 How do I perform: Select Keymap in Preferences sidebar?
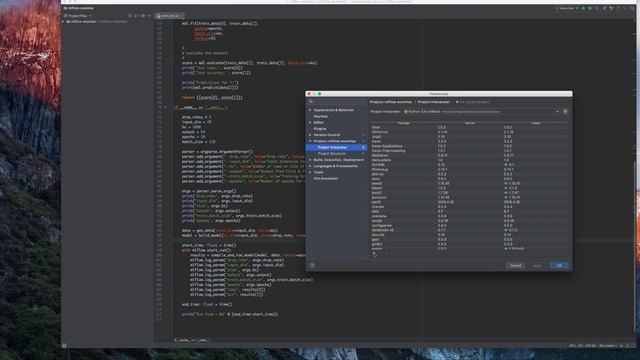[320, 116]
